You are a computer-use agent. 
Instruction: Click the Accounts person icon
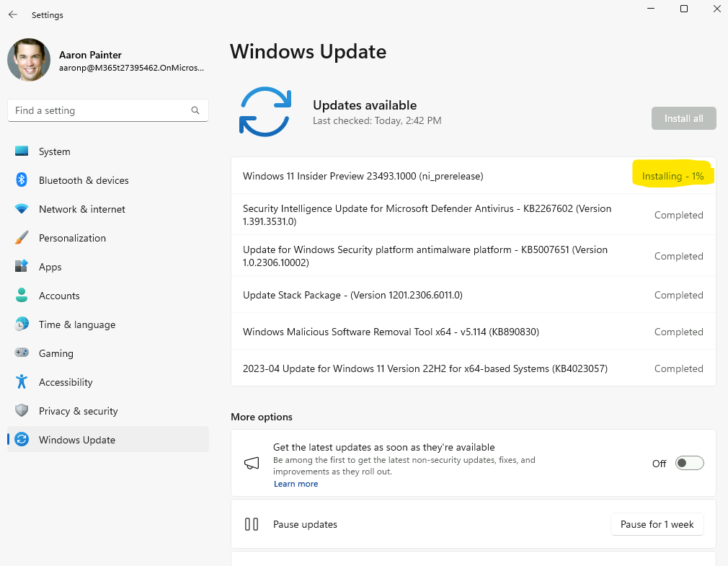pyautogui.click(x=22, y=295)
